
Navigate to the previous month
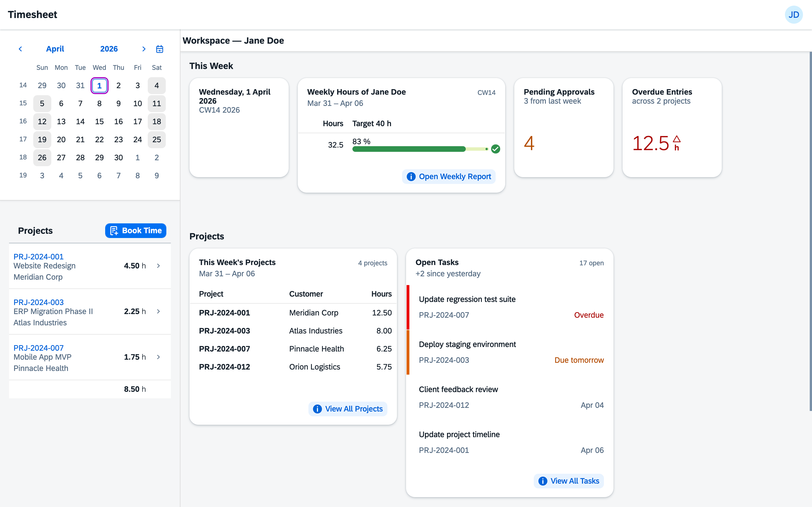(21, 49)
